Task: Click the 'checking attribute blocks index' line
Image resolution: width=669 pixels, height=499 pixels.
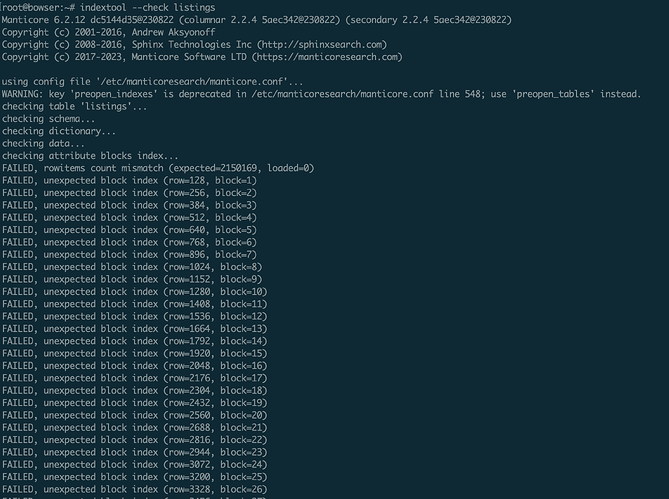Action: (x=90, y=156)
